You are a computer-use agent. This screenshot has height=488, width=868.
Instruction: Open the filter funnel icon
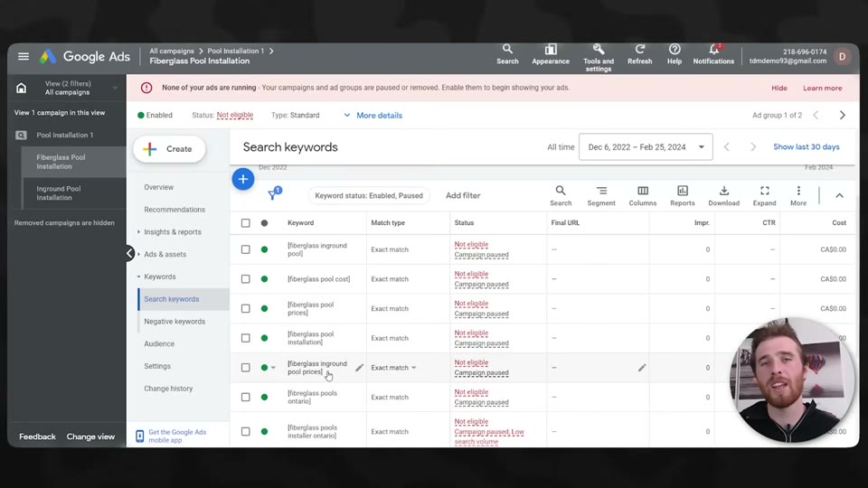pyautogui.click(x=274, y=194)
